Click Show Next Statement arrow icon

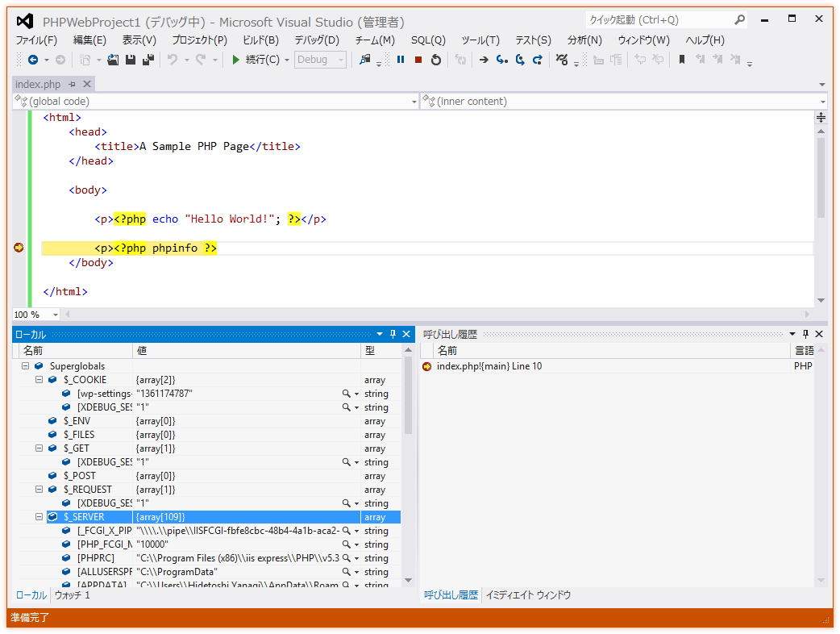pyautogui.click(x=484, y=60)
